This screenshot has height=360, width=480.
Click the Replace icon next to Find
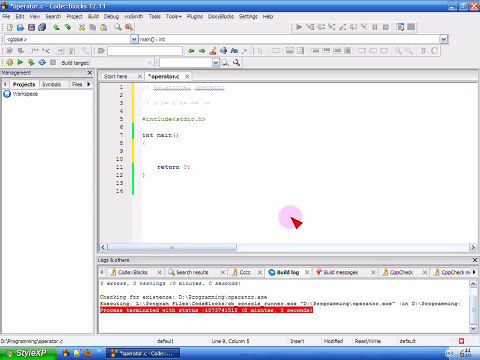[x=129, y=27]
